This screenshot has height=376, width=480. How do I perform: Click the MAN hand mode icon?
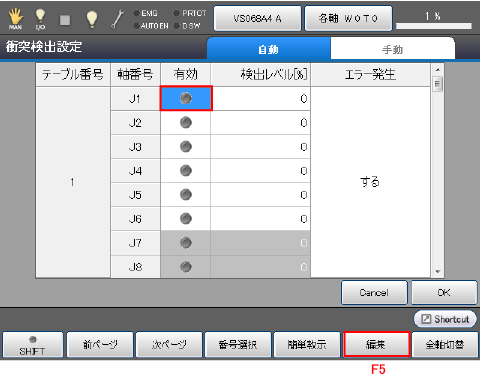(15, 19)
